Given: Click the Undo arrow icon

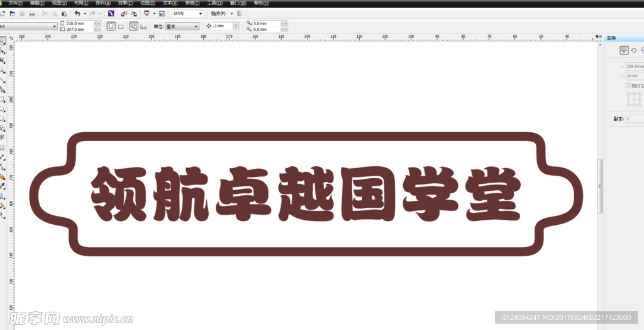Looking at the screenshot, I should tap(77, 14).
